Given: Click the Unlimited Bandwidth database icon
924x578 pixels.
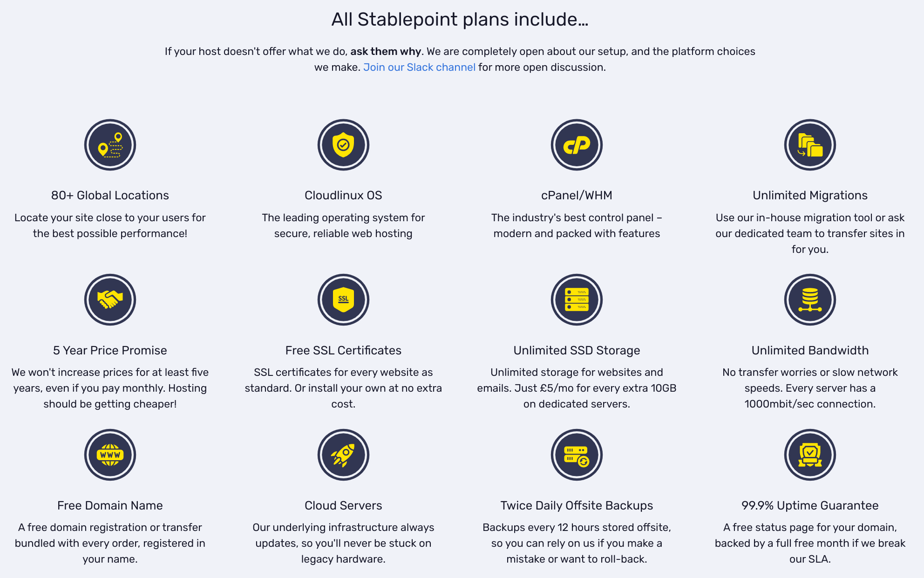Looking at the screenshot, I should point(810,299).
